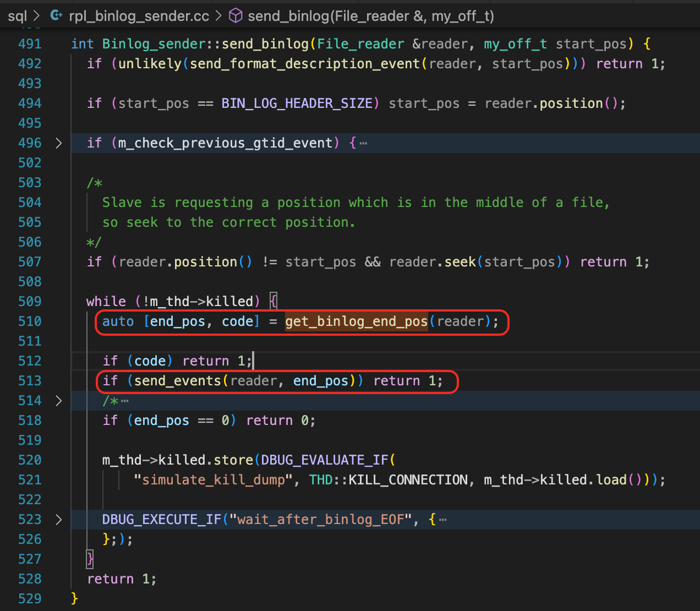Click the closing bracket on line 527
Viewport: 700px width, 611px height.
90,559
